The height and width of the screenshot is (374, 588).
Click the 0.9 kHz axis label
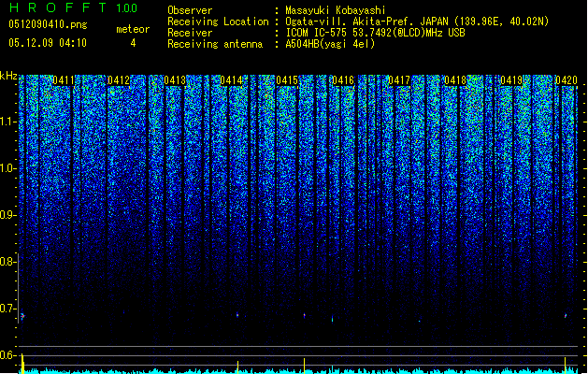tap(7, 215)
